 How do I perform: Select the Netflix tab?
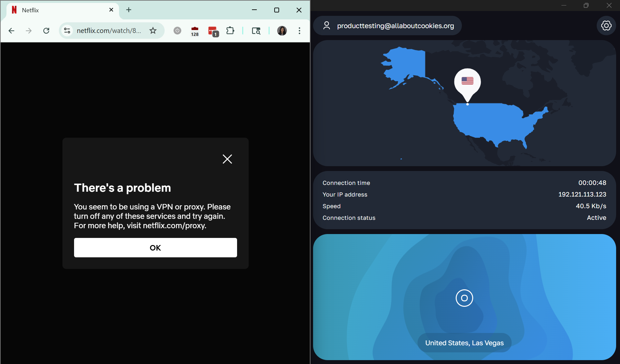63,10
